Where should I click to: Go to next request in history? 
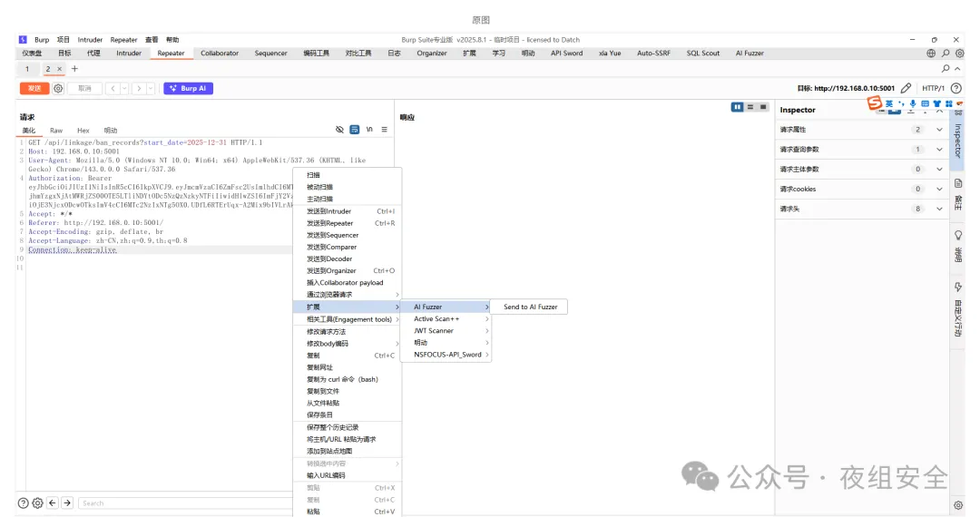click(139, 88)
